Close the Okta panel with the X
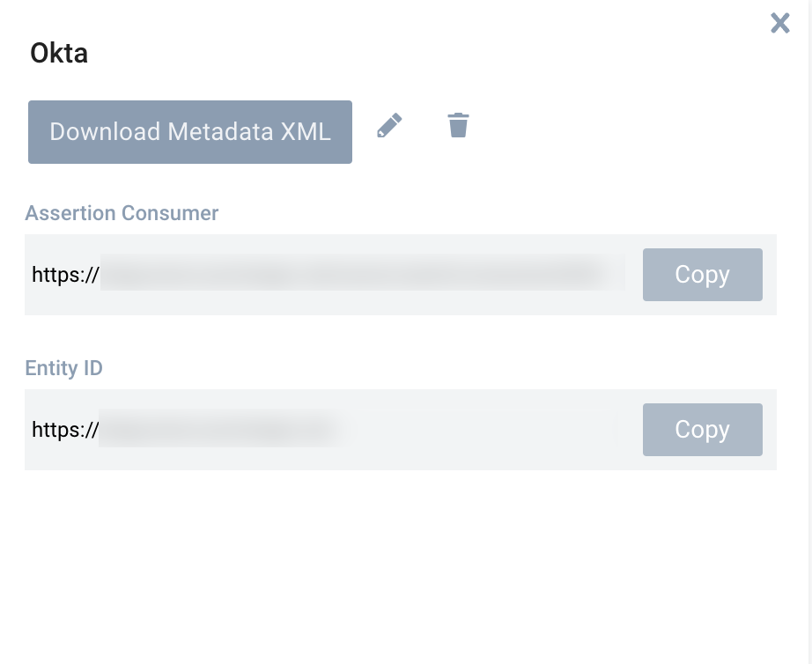 (779, 23)
